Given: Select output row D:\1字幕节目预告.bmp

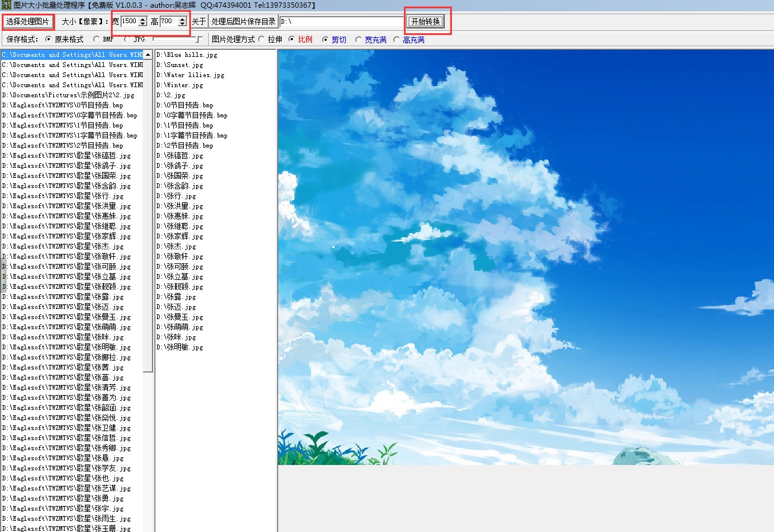Looking at the screenshot, I should tap(216, 135).
